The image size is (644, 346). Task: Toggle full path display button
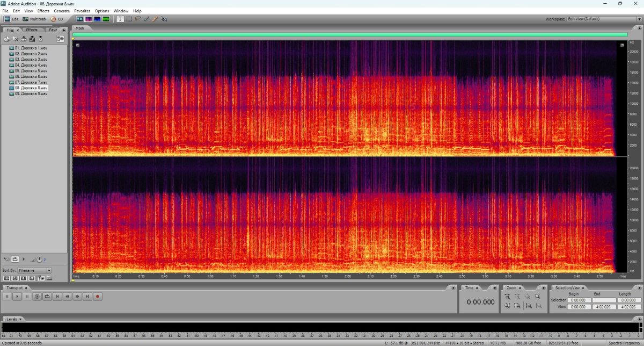coord(49,278)
